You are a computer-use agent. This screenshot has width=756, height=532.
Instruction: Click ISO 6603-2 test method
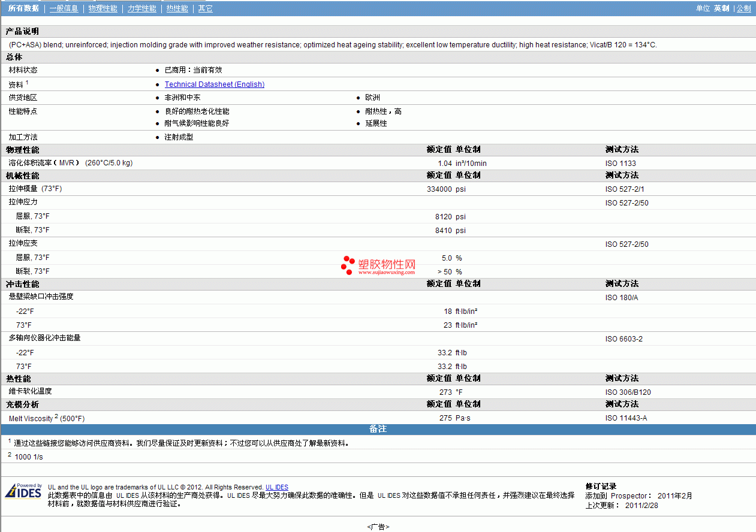point(624,339)
